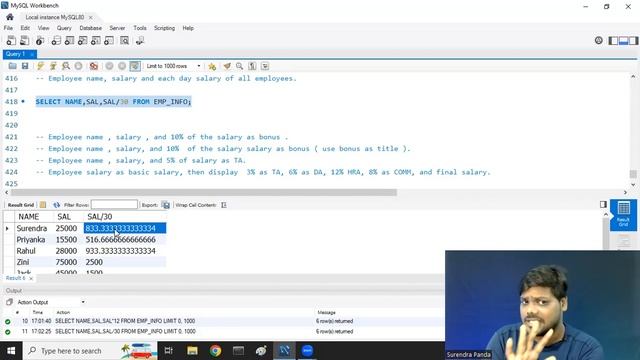Open the View menu
Screen dimensions: 640x360
(43, 28)
